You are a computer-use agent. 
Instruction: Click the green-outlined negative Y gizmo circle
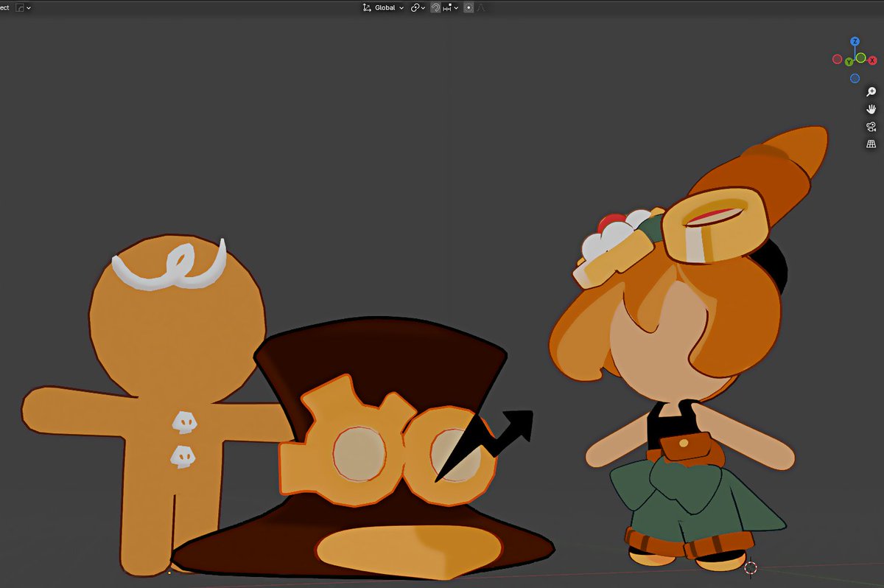860,57
